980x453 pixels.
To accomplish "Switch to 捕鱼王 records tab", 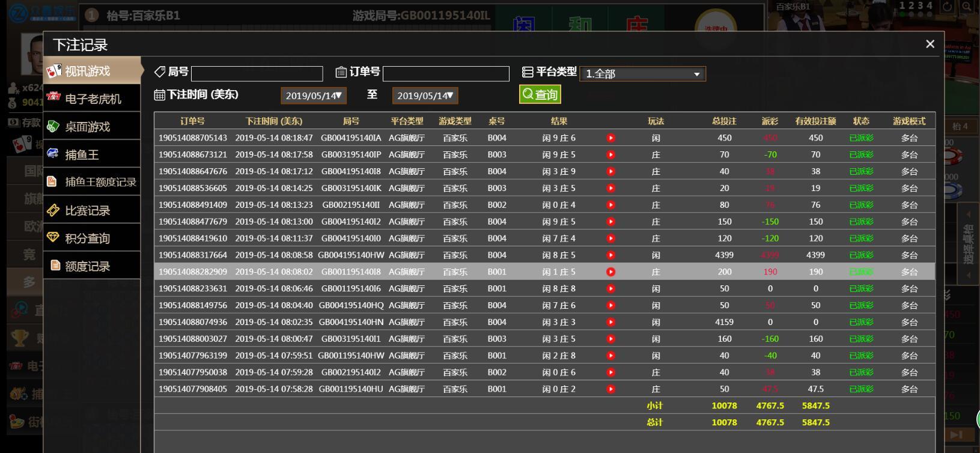I will click(x=92, y=154).
